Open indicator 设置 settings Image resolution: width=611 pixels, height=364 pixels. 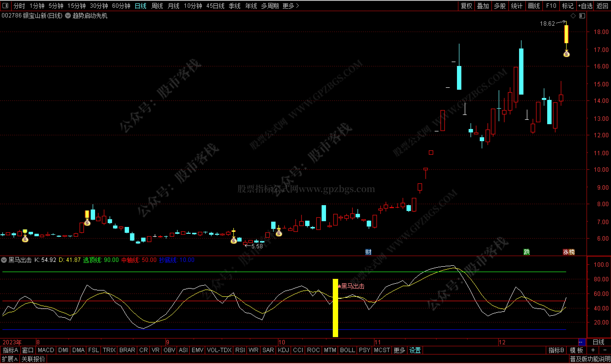point(415,350)
